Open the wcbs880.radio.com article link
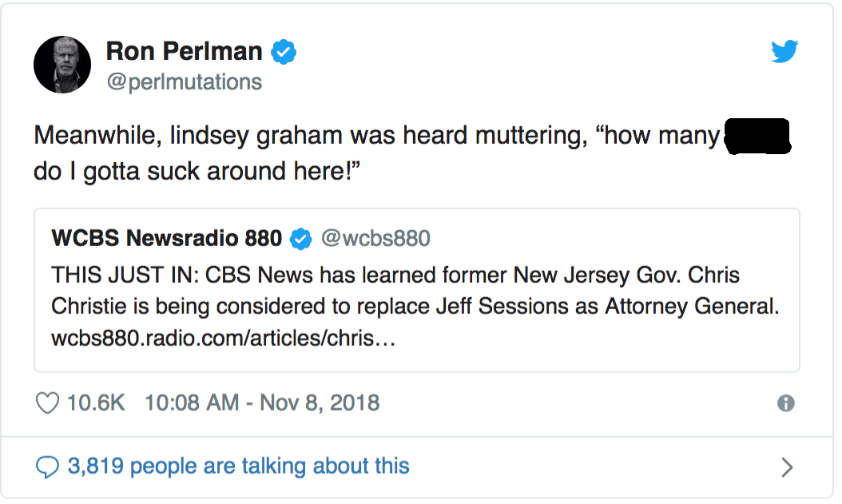Image resolution: width=842 pixels, height=504 pixels. [x=224, y=339]
